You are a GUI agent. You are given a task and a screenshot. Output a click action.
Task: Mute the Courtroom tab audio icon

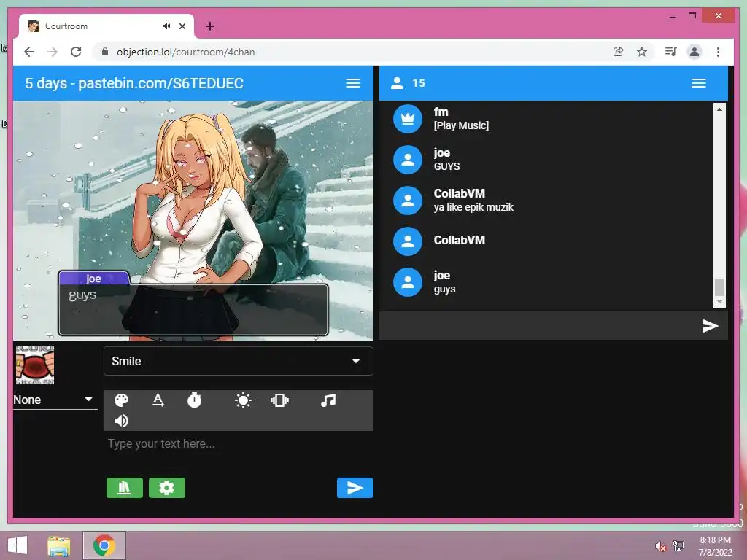click(x=166, y=26)
